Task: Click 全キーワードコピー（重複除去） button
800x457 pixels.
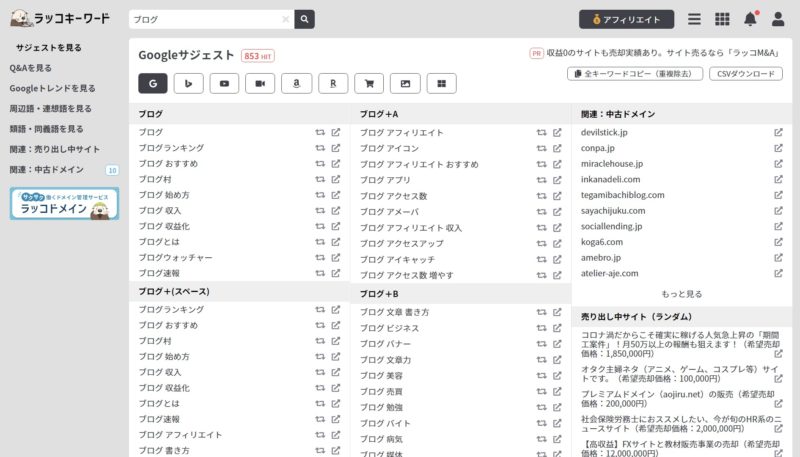Action: coord(635,74)
